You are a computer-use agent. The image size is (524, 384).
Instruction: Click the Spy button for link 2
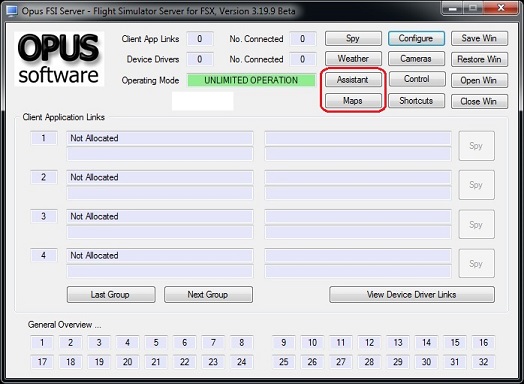(476, 185)
